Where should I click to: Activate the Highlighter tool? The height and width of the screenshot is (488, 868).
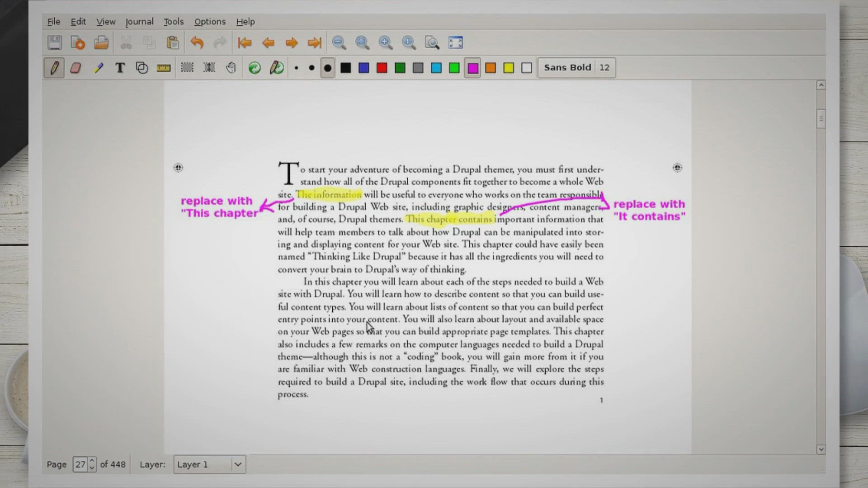click(x=99, y=67)
